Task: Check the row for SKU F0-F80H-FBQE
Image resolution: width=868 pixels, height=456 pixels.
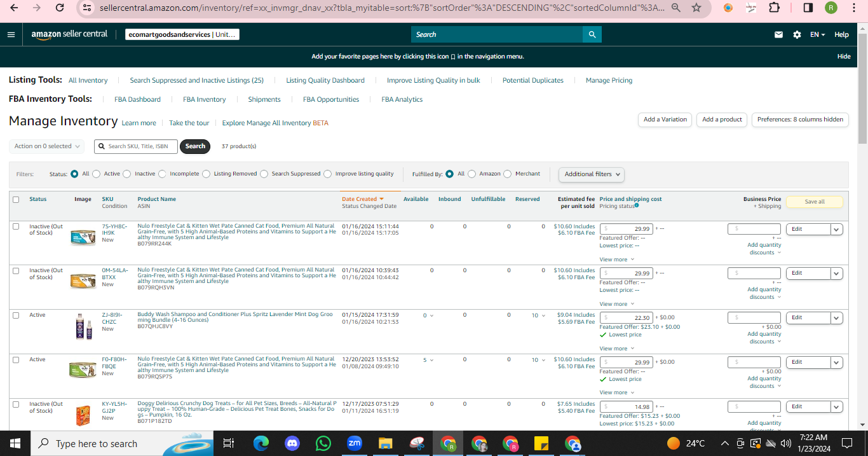Action: [16, 360]
